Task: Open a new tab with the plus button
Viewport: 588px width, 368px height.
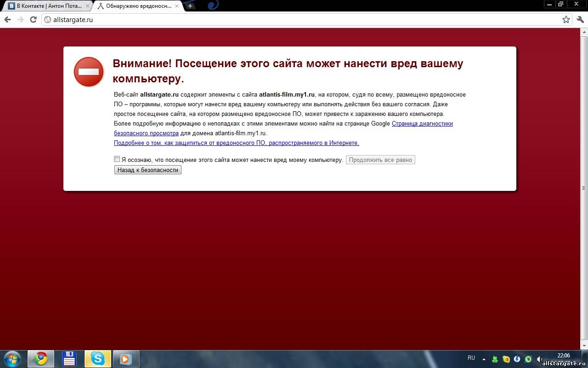Action: pos(190,6)
